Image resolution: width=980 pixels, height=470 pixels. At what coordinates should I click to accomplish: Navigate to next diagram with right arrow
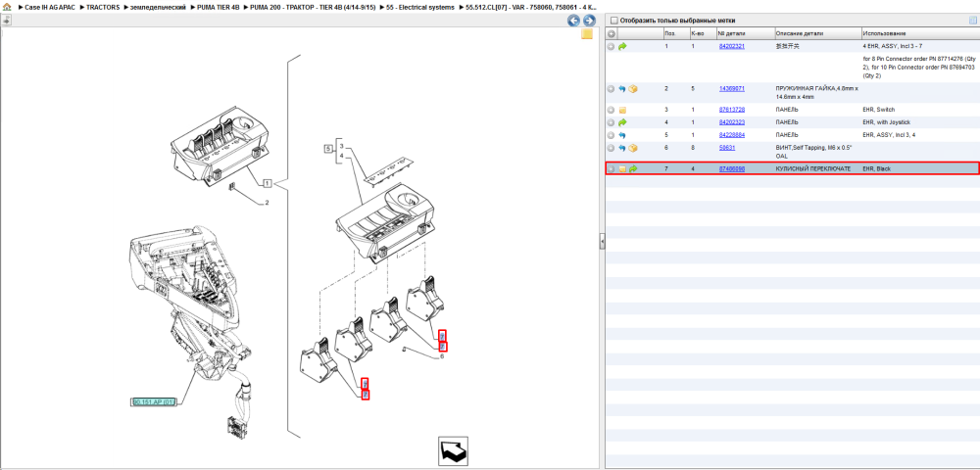(x=588, y=21)
